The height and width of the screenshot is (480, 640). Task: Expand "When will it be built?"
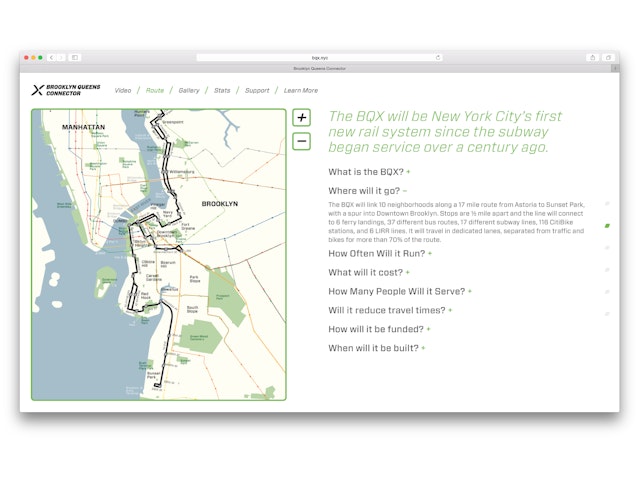click(376, 348)
